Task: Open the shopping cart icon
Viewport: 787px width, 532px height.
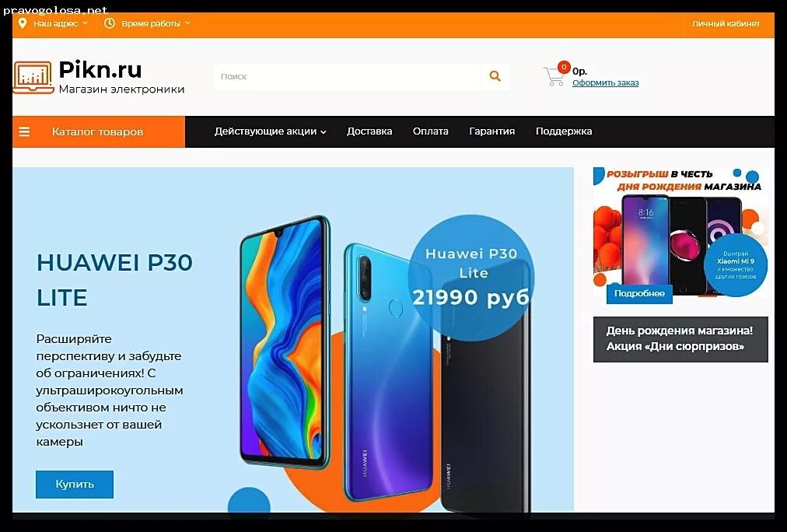Action: click(x=554, y=76)
